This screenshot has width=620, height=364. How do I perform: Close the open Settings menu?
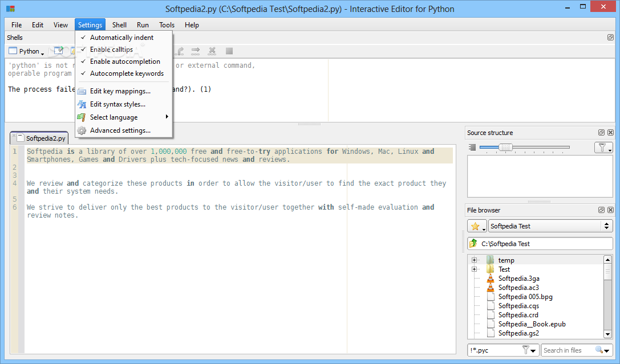(x=90, y=25)
